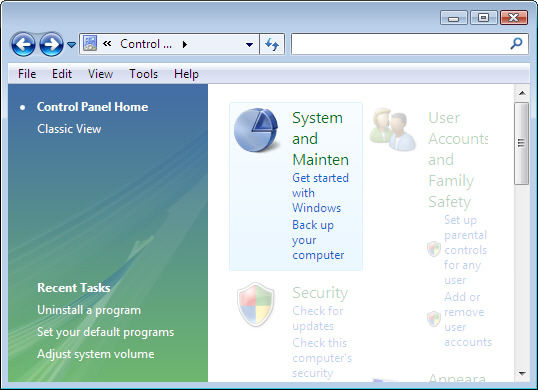
Task: Open the address bar history dropdown
Action: click(x=249, y=45)
